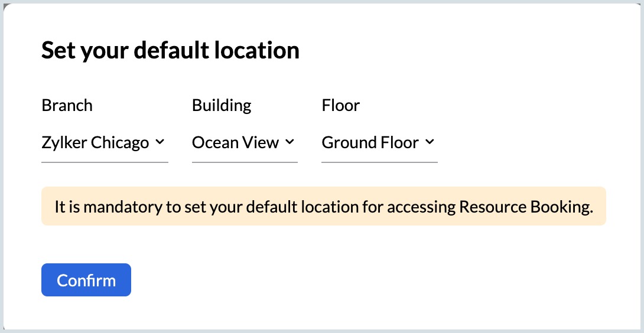644x333 pixels.
Task: Click the arrow icon next to Ocean View
Action: pos(290,142)
